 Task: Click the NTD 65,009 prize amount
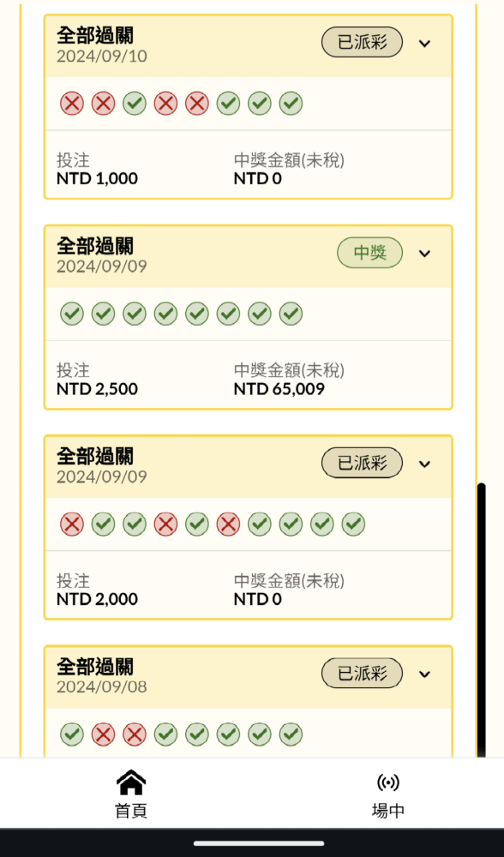click(279, 389)
